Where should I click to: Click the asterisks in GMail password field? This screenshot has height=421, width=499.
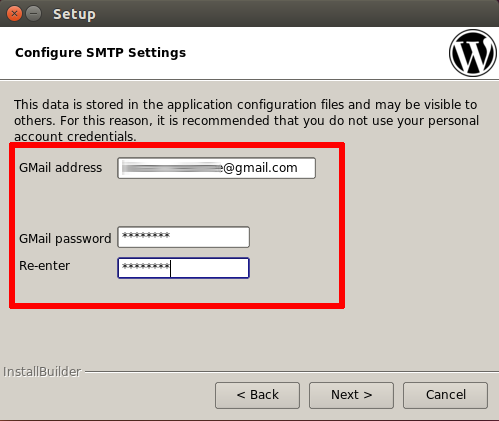146,236
